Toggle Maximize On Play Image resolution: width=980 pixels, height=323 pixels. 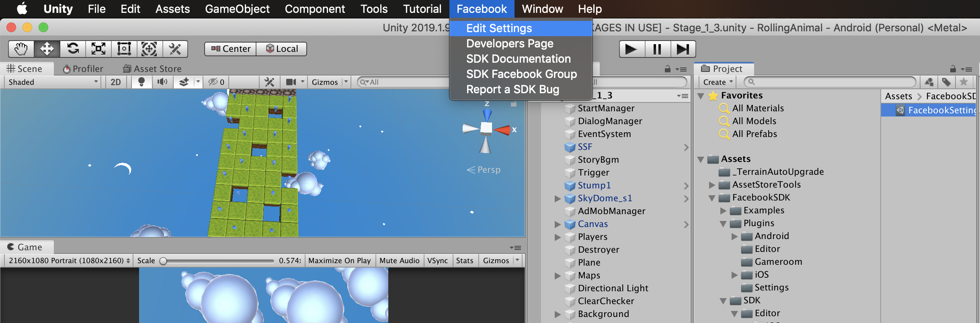pos(340,260)
